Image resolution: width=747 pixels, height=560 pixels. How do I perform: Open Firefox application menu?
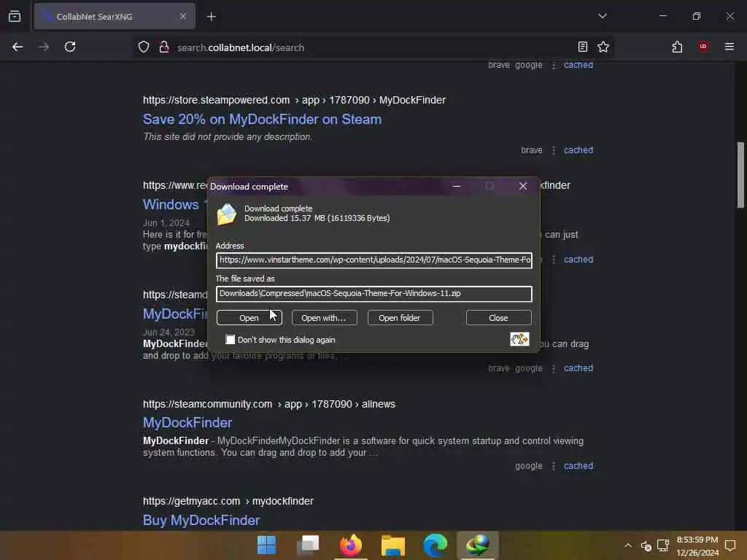[729, 47]
